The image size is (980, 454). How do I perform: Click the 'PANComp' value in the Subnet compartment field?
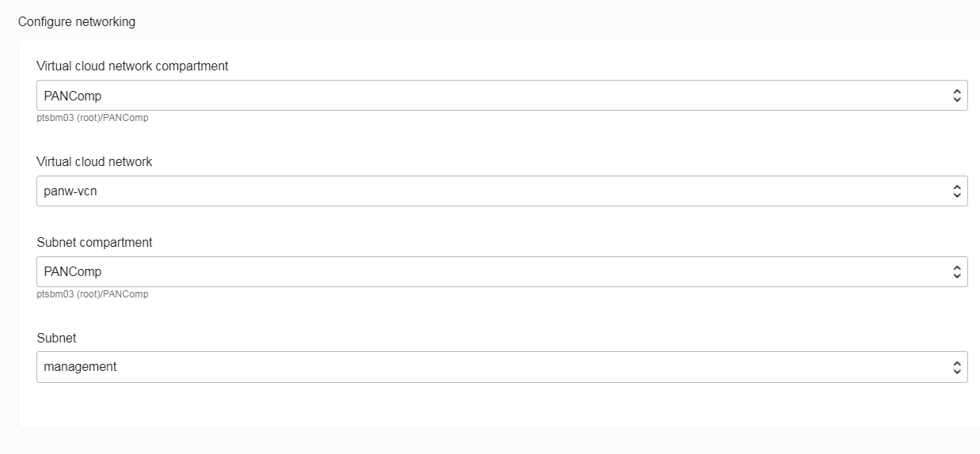tap(73, 271)
